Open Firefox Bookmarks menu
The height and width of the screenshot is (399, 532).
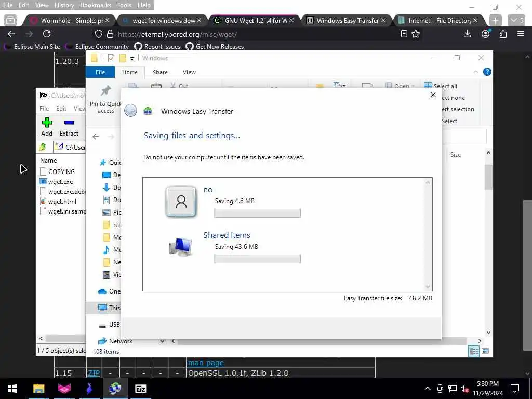(96, 5)
